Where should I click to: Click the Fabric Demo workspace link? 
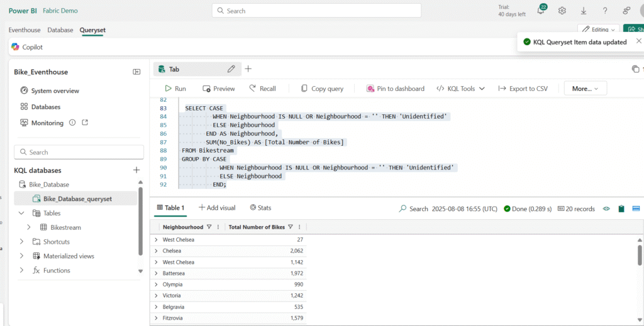pos(60,11)
